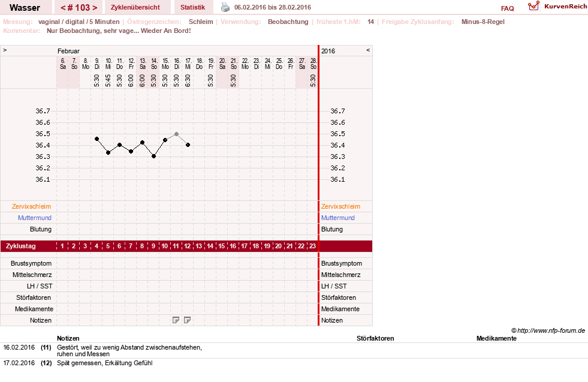Click the date header 28. So
The height and width of the screenshot is (382, 588).
[x=313, y=64]
